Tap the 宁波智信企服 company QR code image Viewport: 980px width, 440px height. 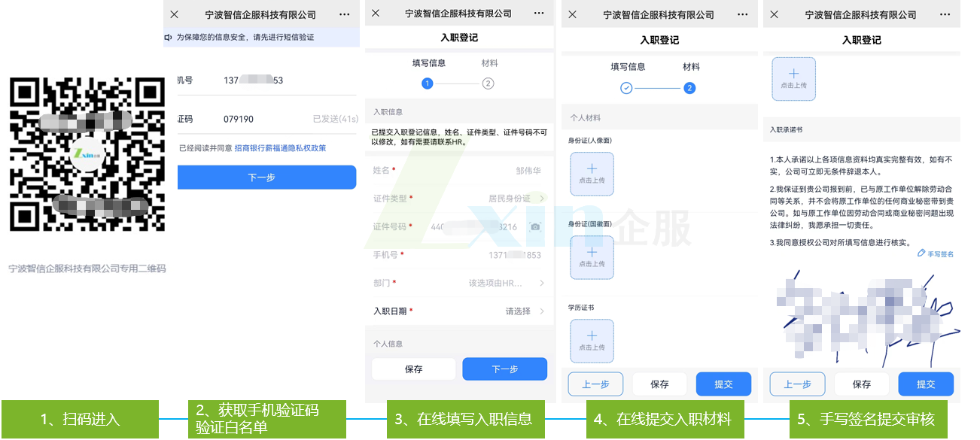pos(87,153)
